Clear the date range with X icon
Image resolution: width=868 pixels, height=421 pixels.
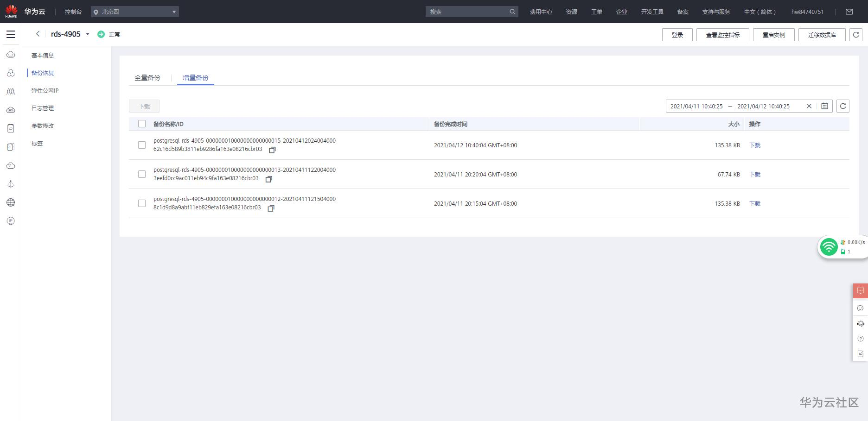(809, 106)
